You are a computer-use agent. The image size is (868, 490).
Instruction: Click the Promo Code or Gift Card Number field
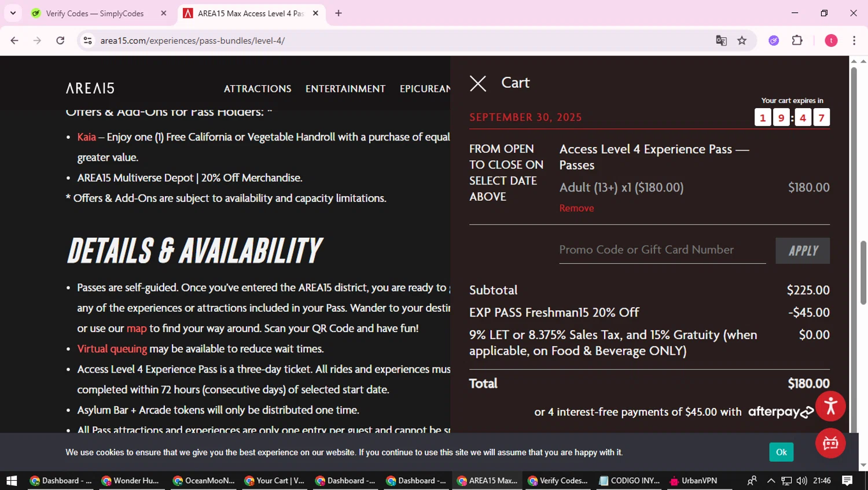click(662, 250)
